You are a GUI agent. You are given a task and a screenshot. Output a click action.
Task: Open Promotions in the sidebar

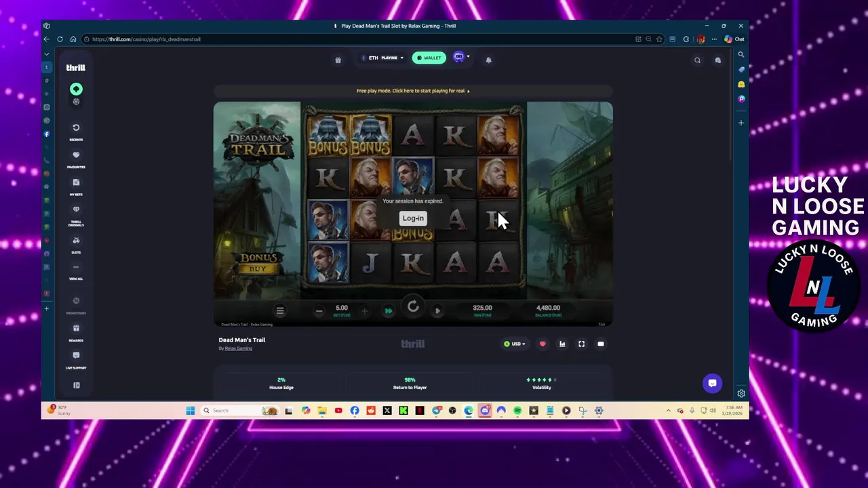[x=76, y=304]
